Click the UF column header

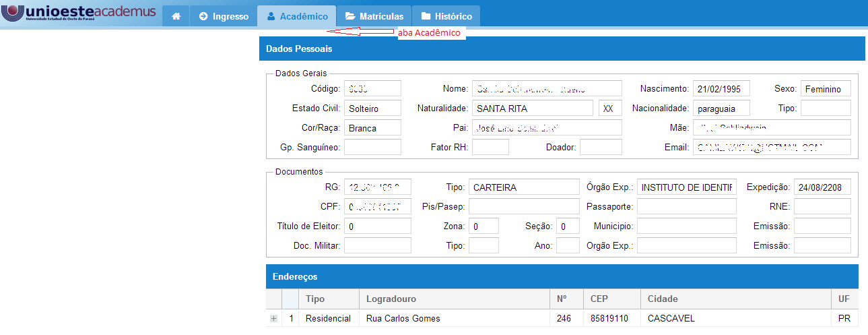tap(845, 299)
